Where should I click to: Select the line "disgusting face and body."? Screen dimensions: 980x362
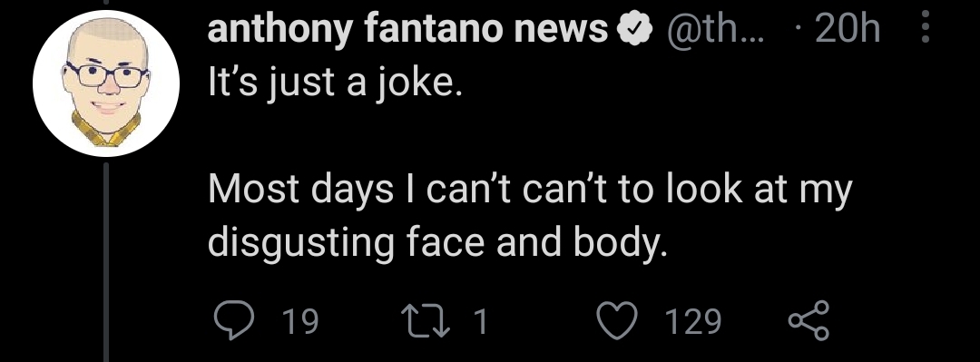point(437,243)
